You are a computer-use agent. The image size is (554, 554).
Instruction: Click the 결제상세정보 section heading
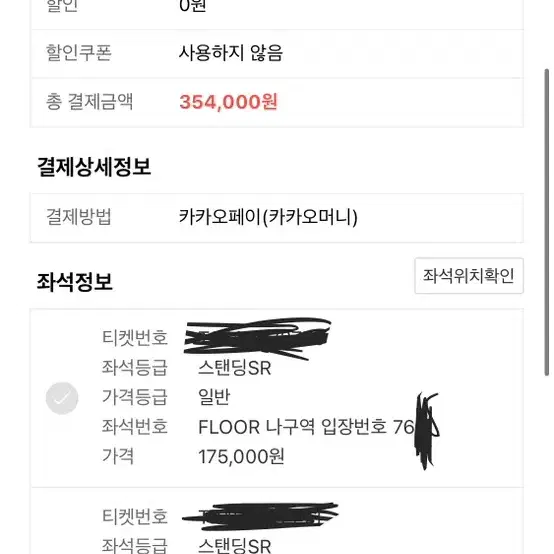(94, 167)
